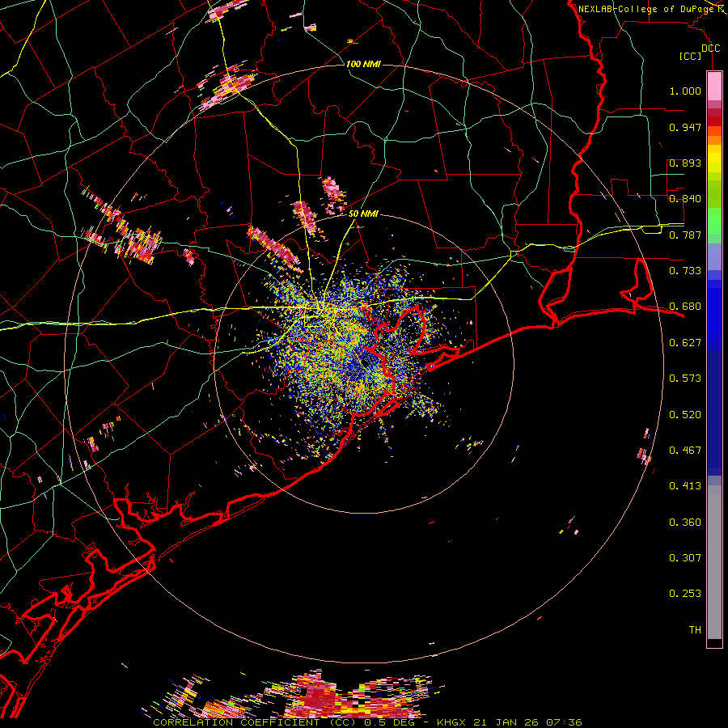The height and width of the screenshot is (728, 728).
Task: Click the KHGX radar site identifier
Action: [451, 722]
